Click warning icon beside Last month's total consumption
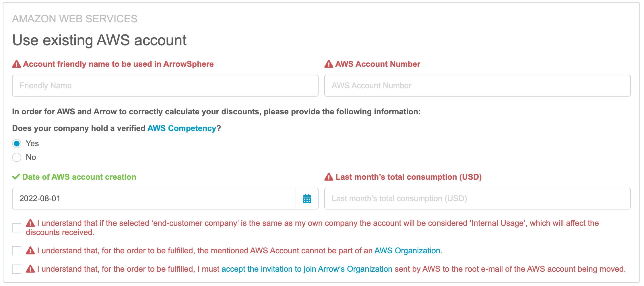 tap(329, 177)
